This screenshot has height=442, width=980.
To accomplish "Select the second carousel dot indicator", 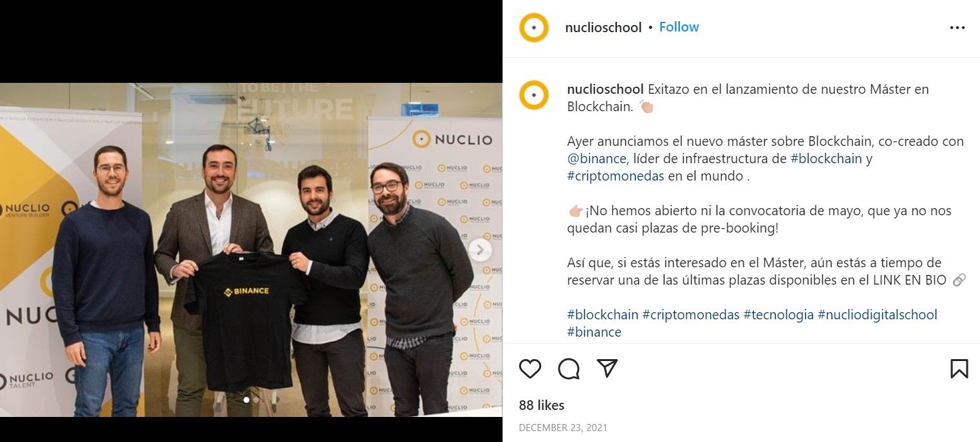I will click(256, 400).
